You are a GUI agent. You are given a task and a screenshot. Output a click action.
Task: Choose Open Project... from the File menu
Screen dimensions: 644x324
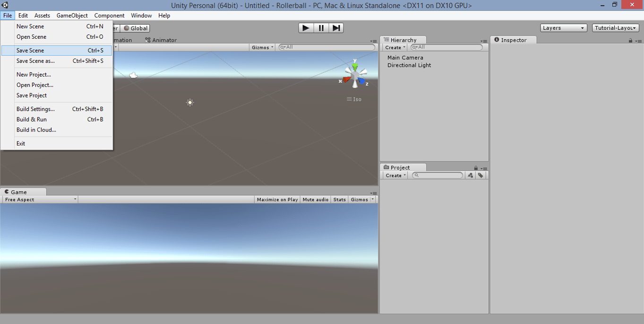click(57, 85)
